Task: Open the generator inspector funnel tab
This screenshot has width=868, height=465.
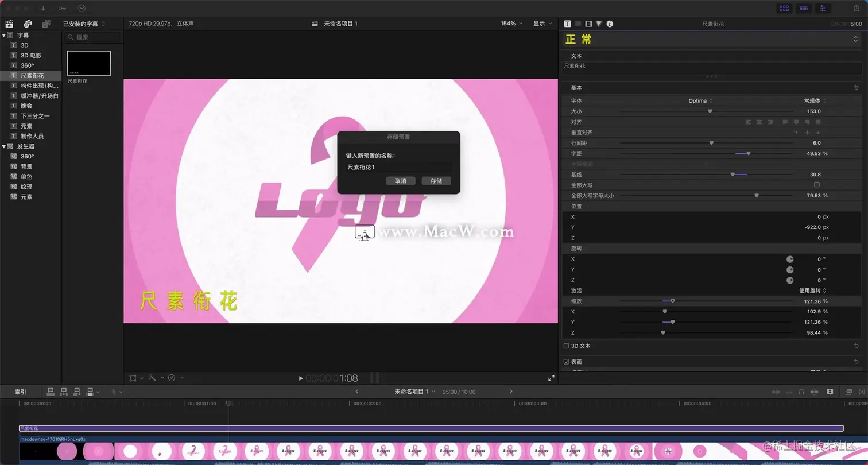Action: (599, 24)
